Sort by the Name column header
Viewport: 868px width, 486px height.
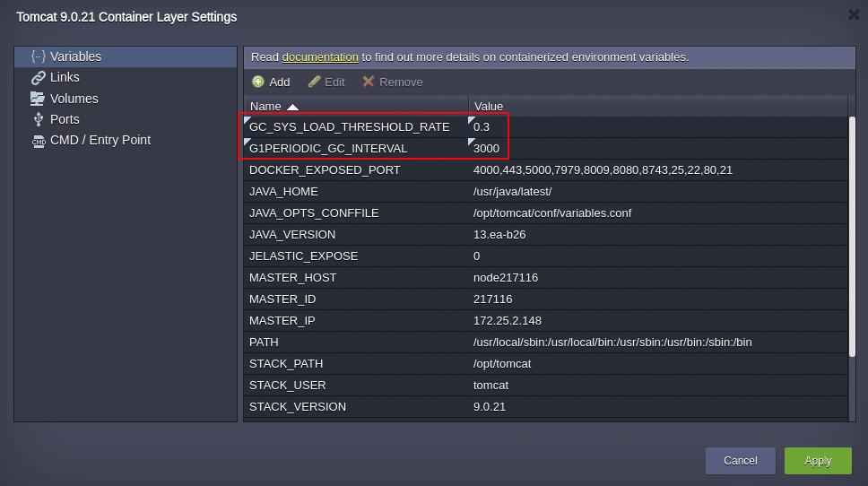point(356,107)
